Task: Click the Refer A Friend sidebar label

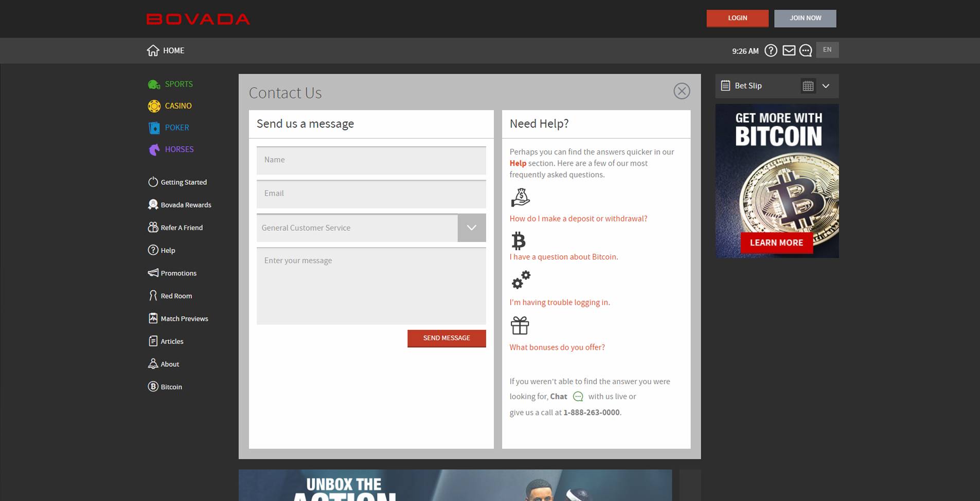Action: pyautogui.click(x=182, y=227)
